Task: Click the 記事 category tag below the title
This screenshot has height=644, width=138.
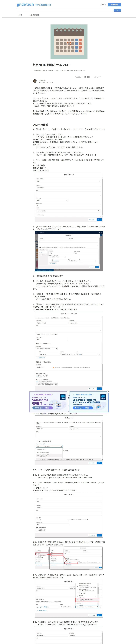Action: pos(79,77)
